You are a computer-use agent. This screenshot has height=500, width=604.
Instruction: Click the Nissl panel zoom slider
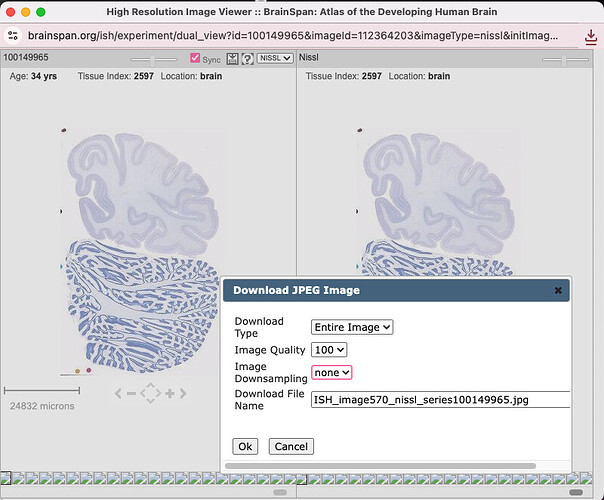pyautogui.click(x=565, y=60)
